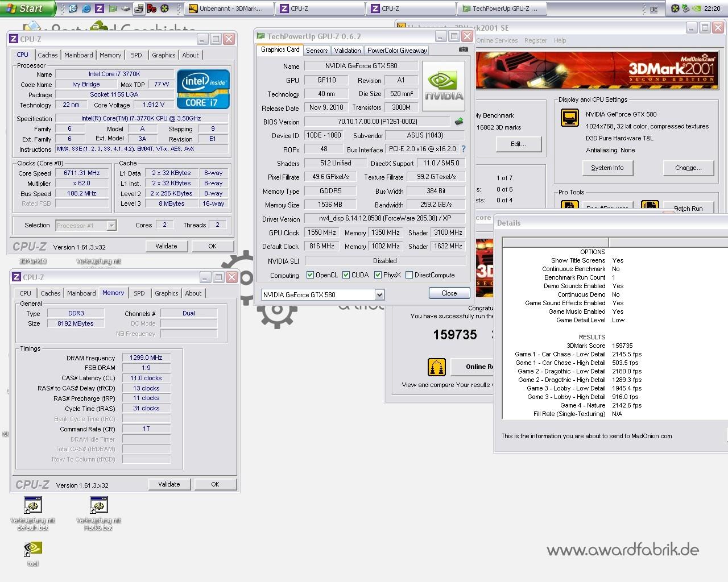Click Validate in the top CPU-Z window
This screenshot has height=582, width=728.
(166, 246)
